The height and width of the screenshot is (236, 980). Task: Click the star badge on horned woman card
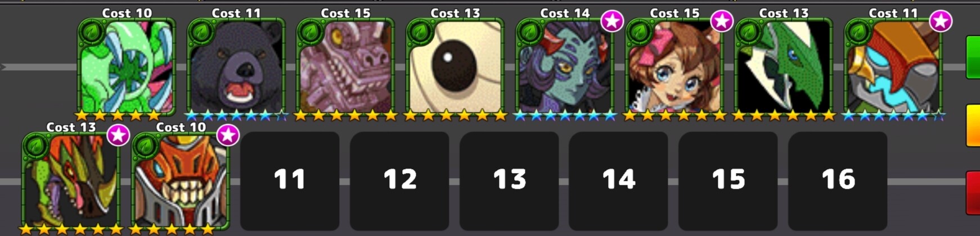click(x=612, y=21)
